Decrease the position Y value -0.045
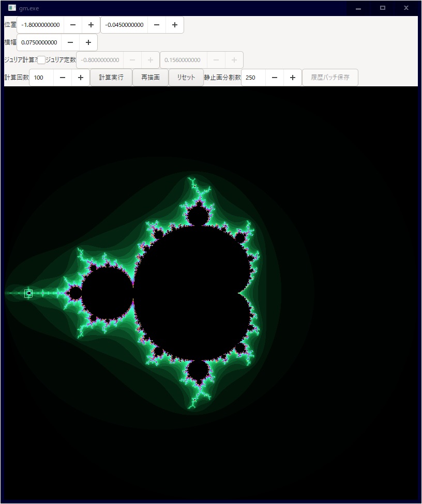Image resolution: width=422 pixels, height=504 pixels. tap(157, 25)
